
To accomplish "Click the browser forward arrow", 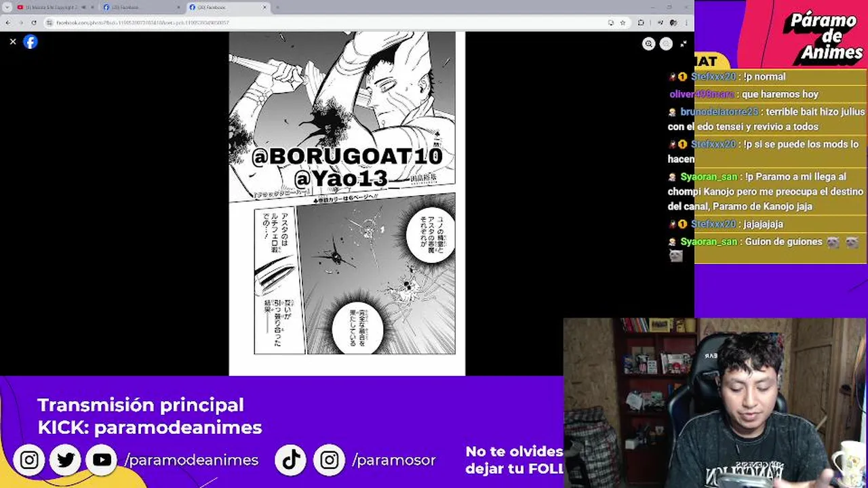I will tap(20, 22).
